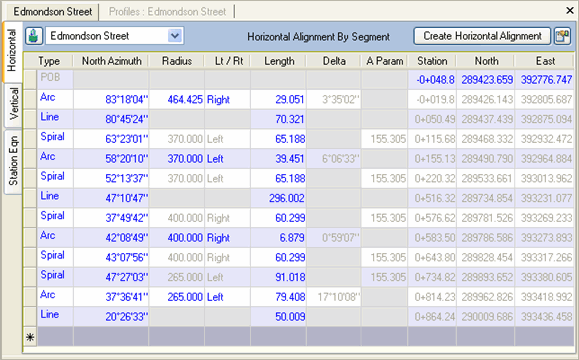Viewport: 579px width, 360px height.
Task: Click the Delta column header
Action: click(334, 61)
